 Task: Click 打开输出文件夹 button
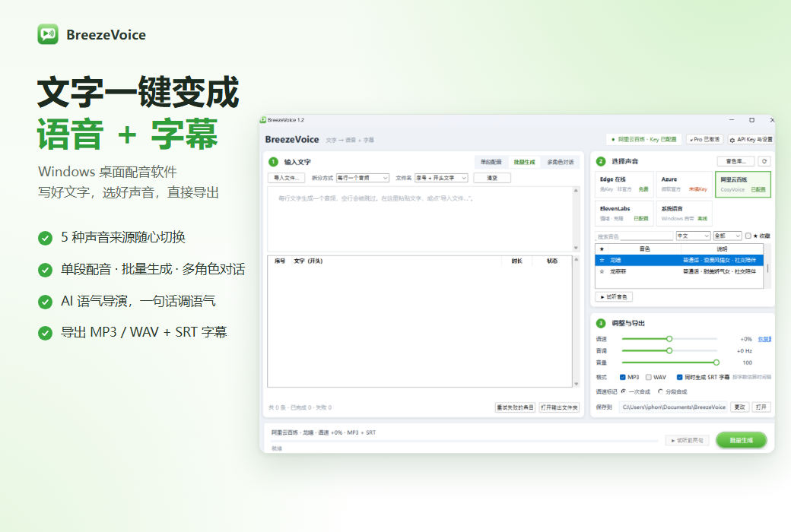(x=559, y=407)
